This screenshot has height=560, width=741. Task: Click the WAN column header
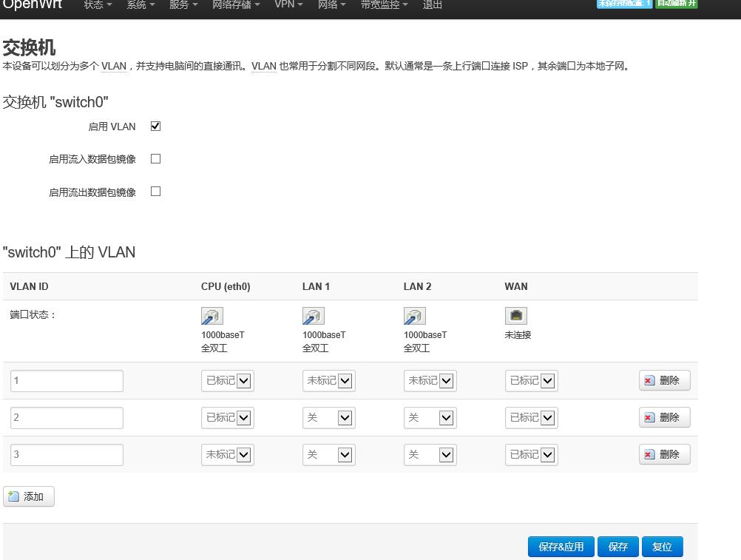(x=516, y=286)
